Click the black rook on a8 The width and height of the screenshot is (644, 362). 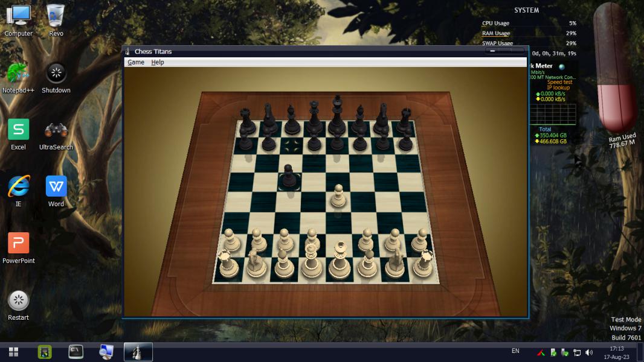[246, 122]
